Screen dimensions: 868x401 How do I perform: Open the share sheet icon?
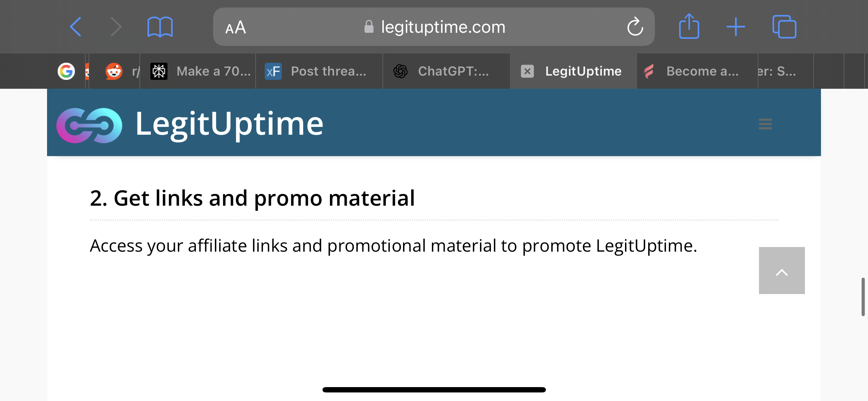pos(689,26)
